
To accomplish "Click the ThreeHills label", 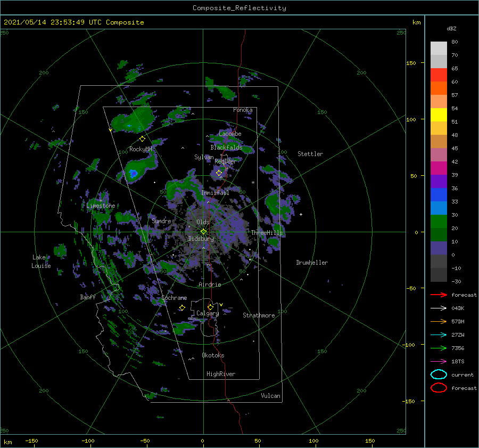I will [x=267, y=233].
